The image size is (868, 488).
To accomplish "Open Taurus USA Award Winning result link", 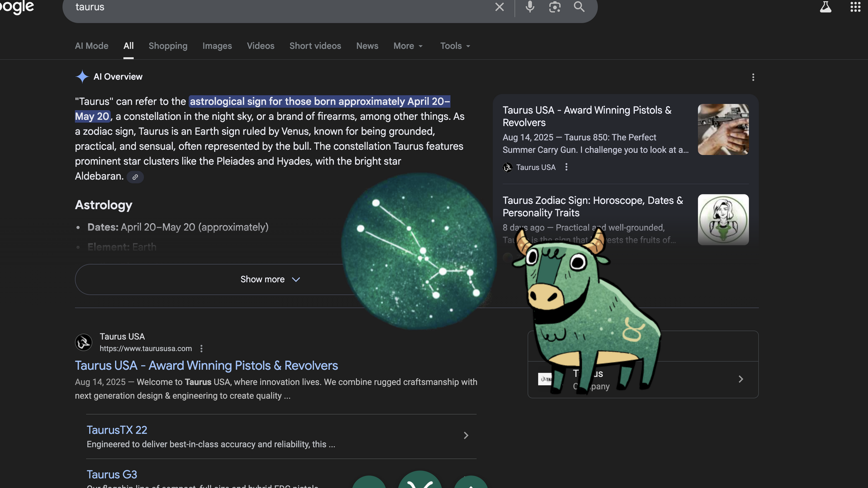I will pos(207,365).
